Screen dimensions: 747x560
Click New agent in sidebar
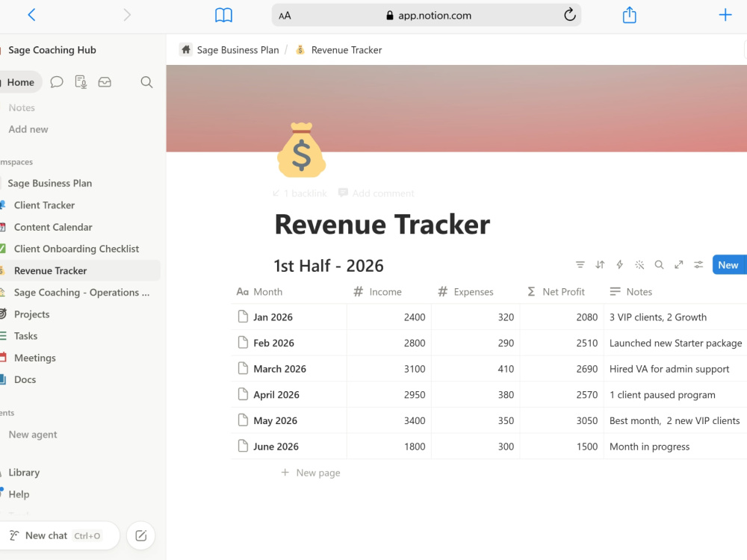tap(33, 435)
